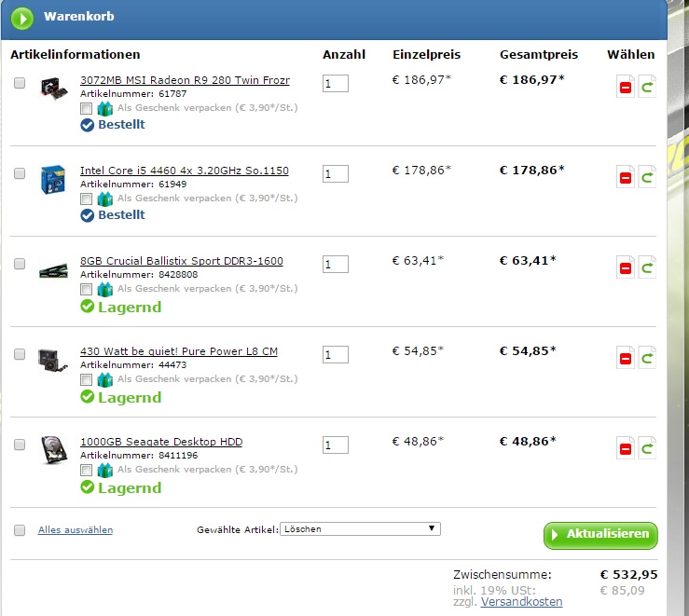Click Lagernd checkmark icon for Seagate HDD
The height and width of the screenshot is (616, 689).
click(x=87, y=486)
